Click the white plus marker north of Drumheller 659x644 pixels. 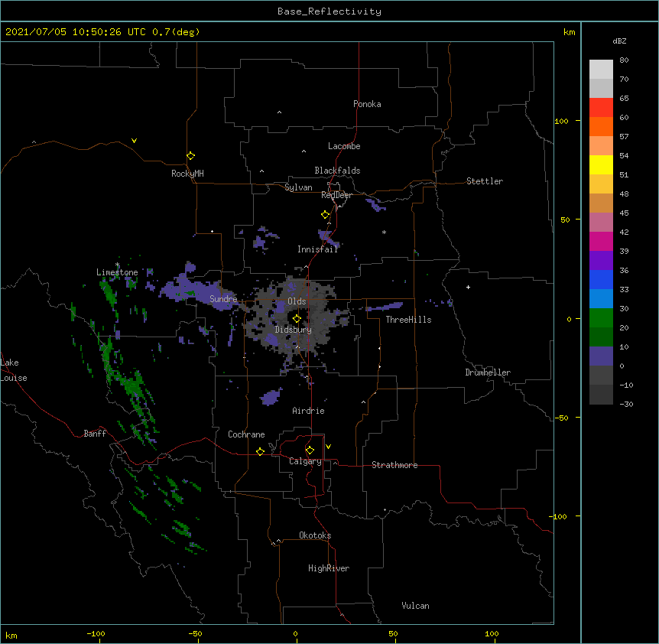click(x=468, y=287)
